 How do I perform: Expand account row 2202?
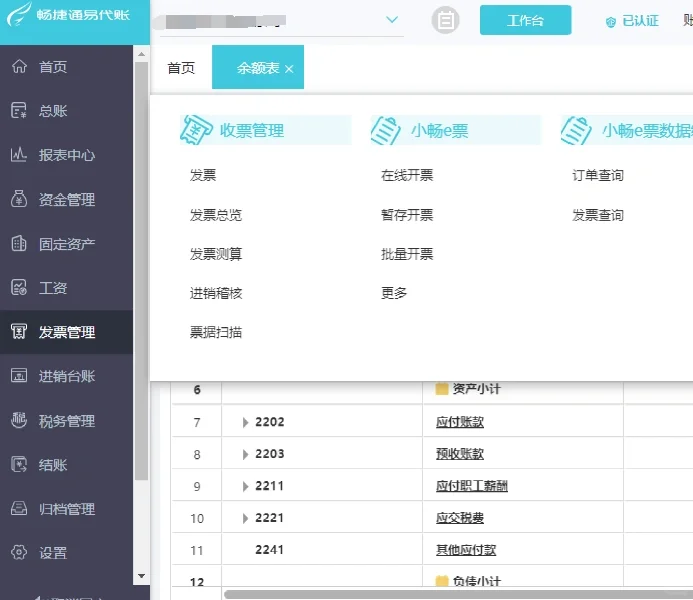[245, 422]
